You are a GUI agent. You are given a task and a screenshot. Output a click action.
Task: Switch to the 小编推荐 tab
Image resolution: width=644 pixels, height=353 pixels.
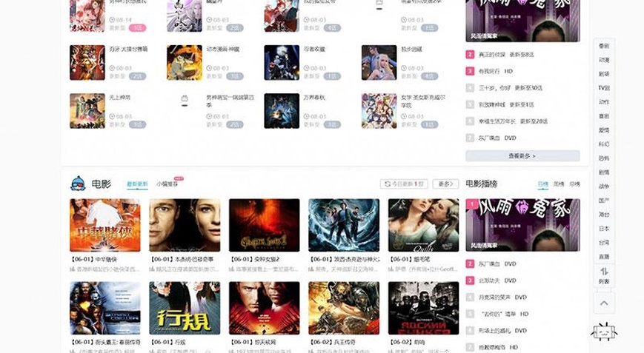[x=167, y=184]
